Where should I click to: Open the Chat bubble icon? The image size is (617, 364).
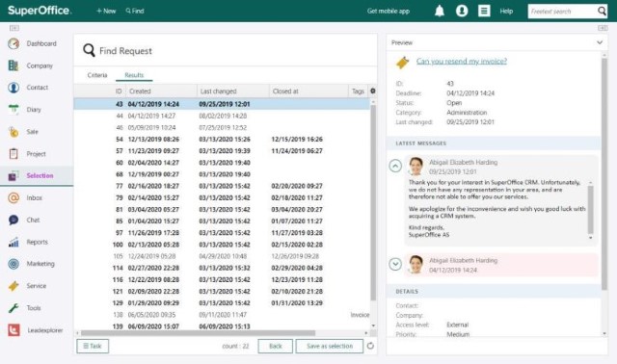(x=13, y=220)
